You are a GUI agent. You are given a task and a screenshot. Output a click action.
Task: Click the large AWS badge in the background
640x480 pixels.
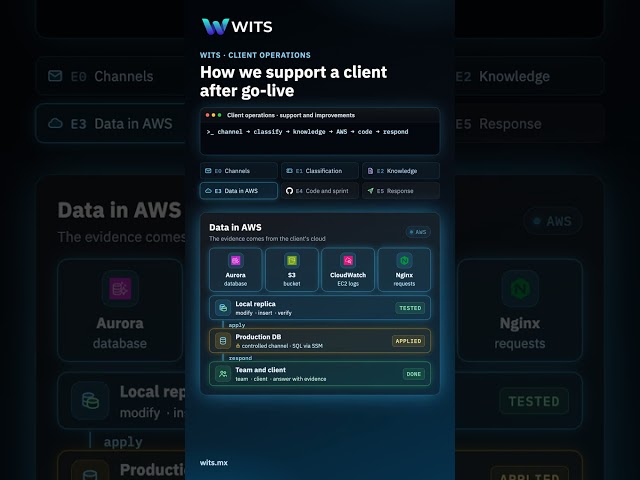pyautogui.click(x=553, y=221)
